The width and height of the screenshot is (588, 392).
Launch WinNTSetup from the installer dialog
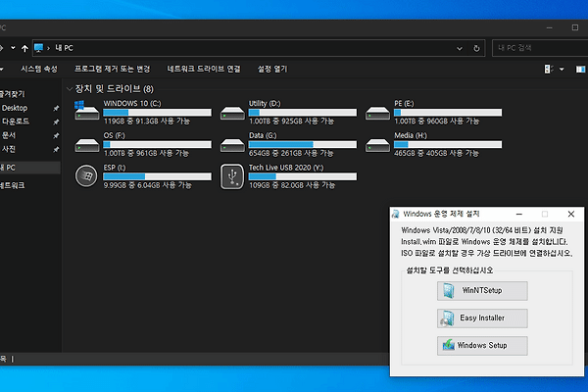point(482,291)
